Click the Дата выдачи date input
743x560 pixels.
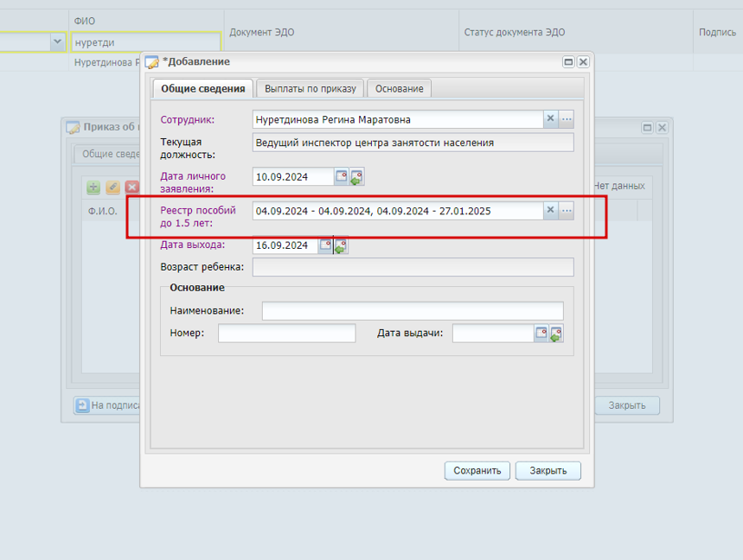pos(493,333)
